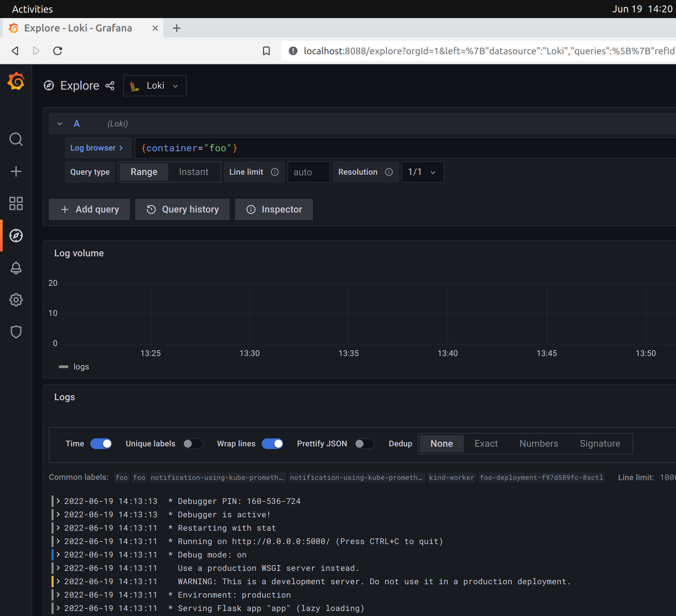This screenshot has height=616, width=676.
Task: Select None dedup option
Action: 442,444
